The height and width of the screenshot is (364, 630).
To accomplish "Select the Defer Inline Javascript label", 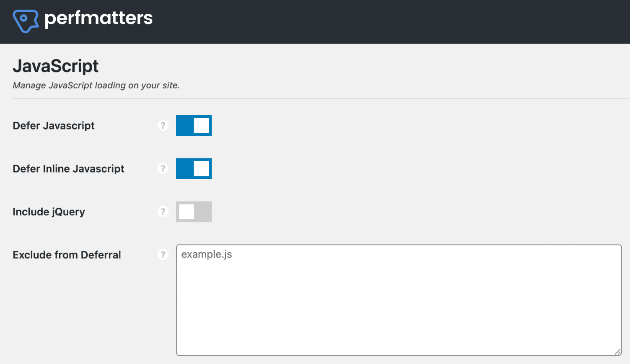I will pyautogui.click(x=68, y=168).
